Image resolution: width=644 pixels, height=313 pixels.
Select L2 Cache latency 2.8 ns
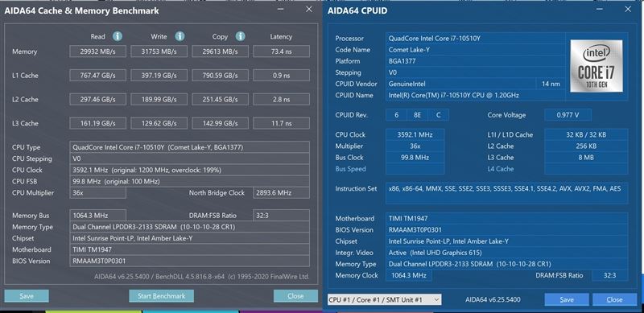(281, 99)
